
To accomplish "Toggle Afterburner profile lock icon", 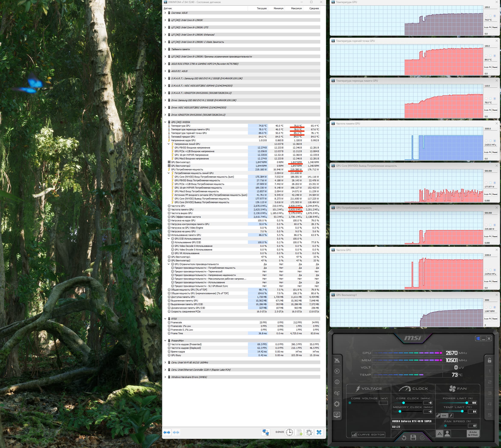I will pyautogui.click(x=489, y=360).
